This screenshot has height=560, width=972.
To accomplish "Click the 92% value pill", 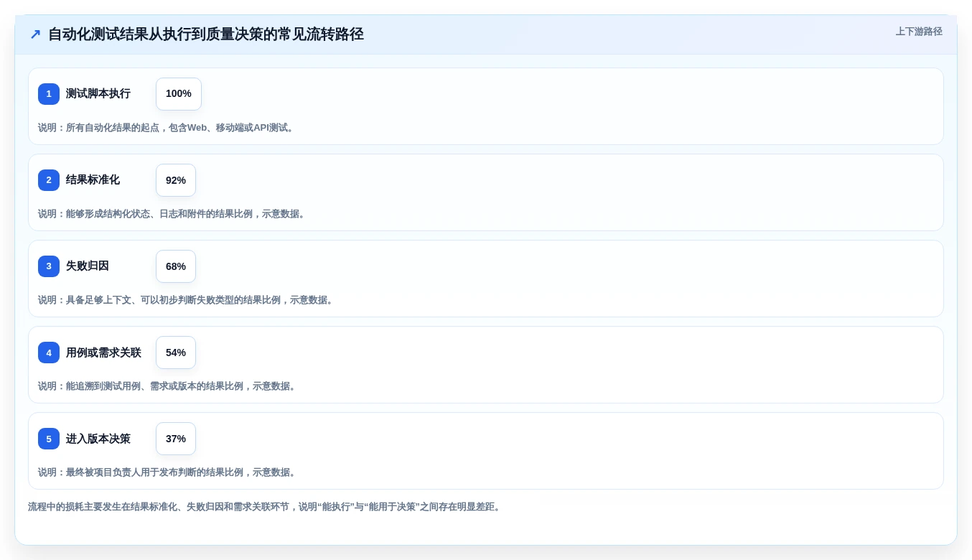I will tap(176, 180).
